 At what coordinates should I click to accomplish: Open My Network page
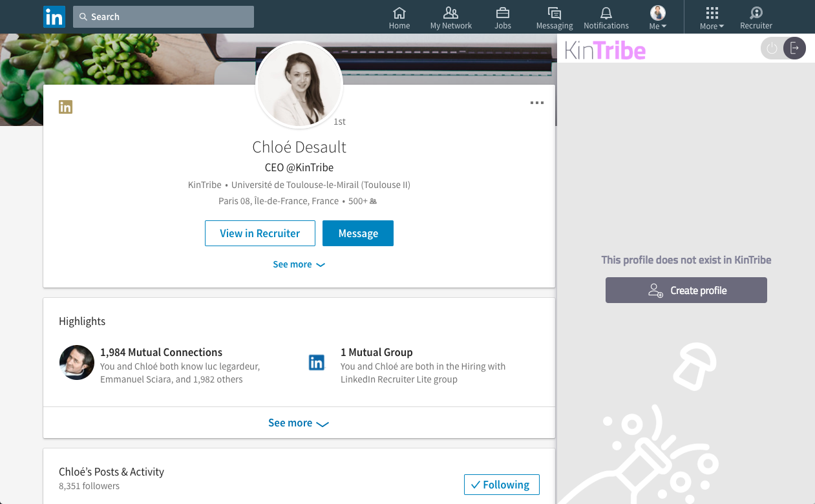coord(451,17)
